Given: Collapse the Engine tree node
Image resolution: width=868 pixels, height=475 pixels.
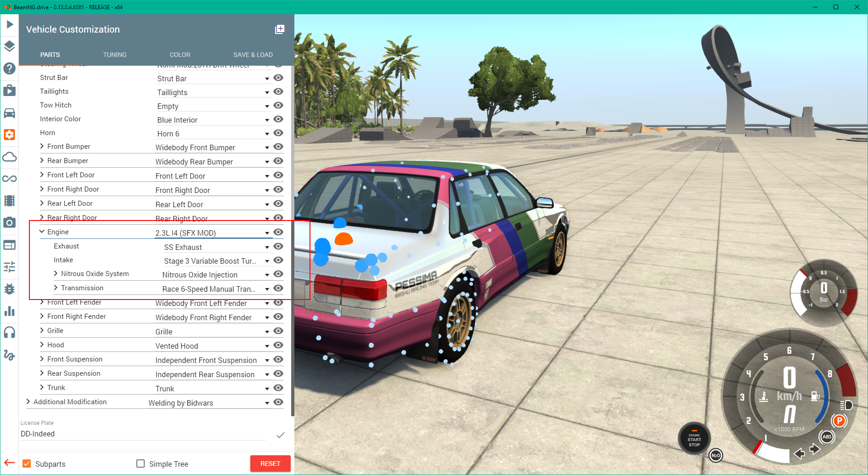Looking at the screenshot, I should [42, 232].
